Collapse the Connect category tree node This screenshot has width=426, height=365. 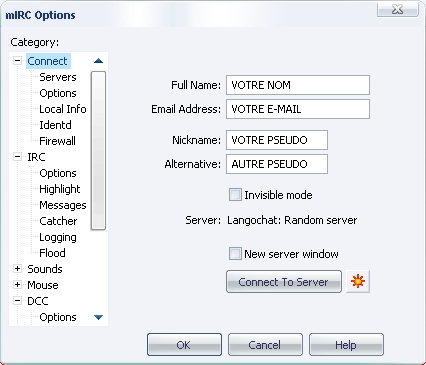17,61
